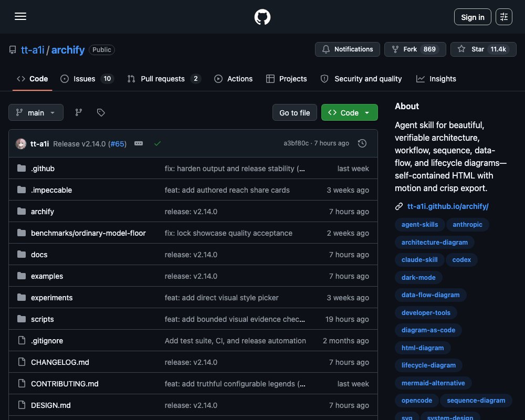The image size is (525, 420).
Task: Open the archify repository link
Action: 68,49
